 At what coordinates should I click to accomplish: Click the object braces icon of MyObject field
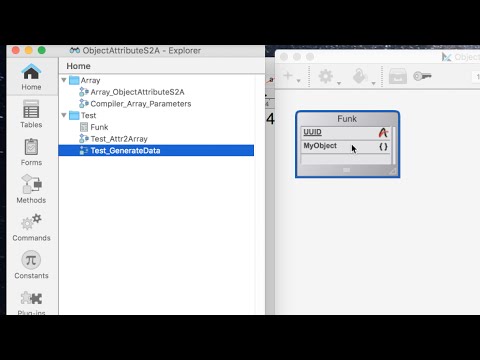click(383, 146)
